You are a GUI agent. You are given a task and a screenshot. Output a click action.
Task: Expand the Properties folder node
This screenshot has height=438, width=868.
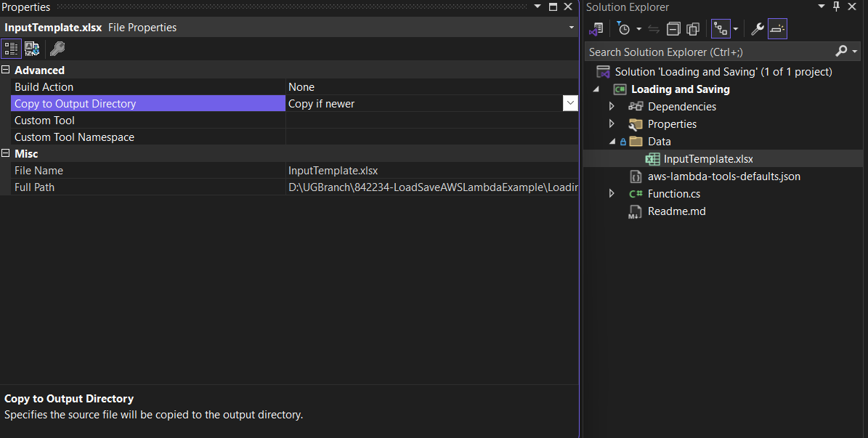coord(612,123)
